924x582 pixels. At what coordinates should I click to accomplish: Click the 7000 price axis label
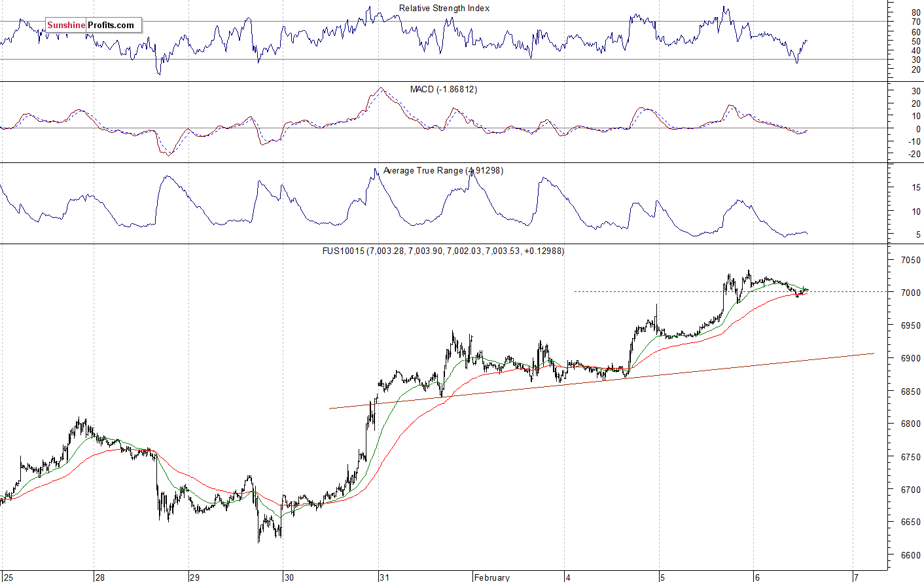click(x=910, y=293)
